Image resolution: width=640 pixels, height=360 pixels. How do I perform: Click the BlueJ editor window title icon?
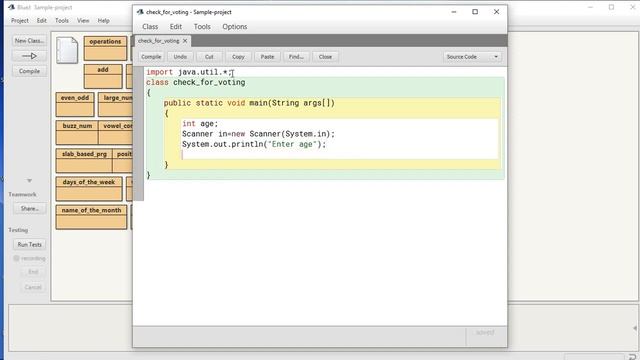pyautogui.click(x=140, y=12)
